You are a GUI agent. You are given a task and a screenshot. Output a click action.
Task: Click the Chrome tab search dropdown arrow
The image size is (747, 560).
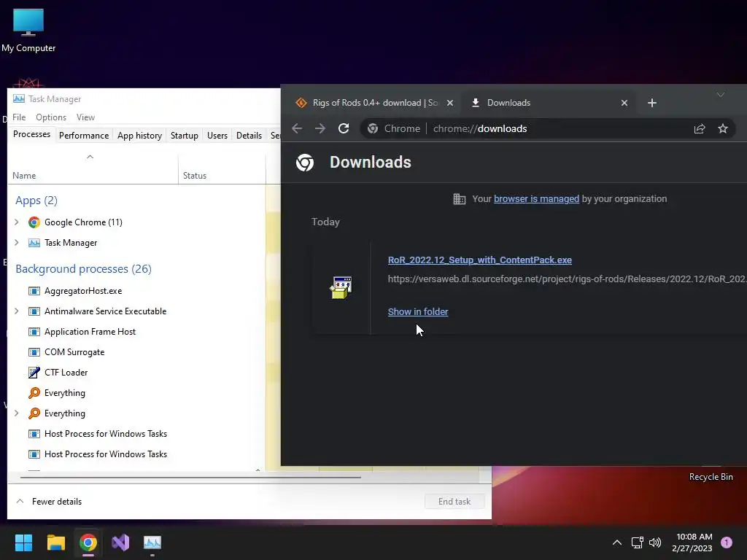pyautogui.click(x=721, y=96)
